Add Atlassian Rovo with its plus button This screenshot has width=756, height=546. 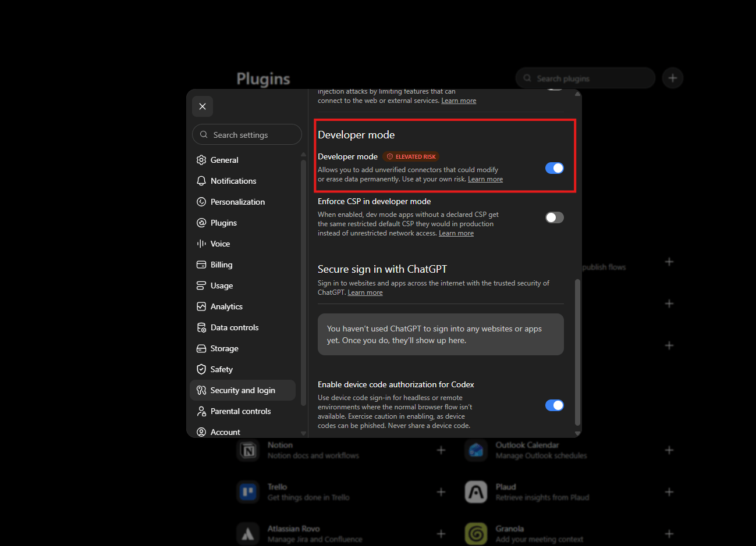[441, 534]
